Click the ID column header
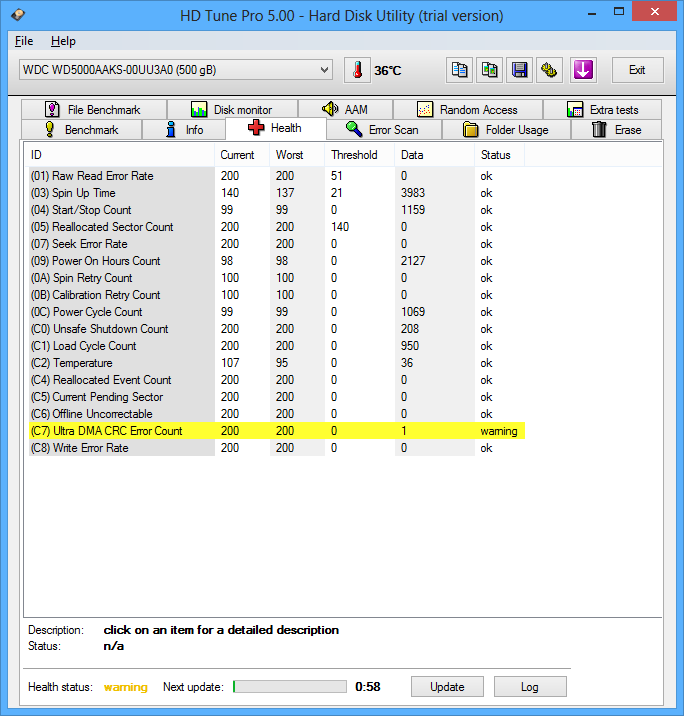This screenshot has width=684, height=716. point(119,155)
